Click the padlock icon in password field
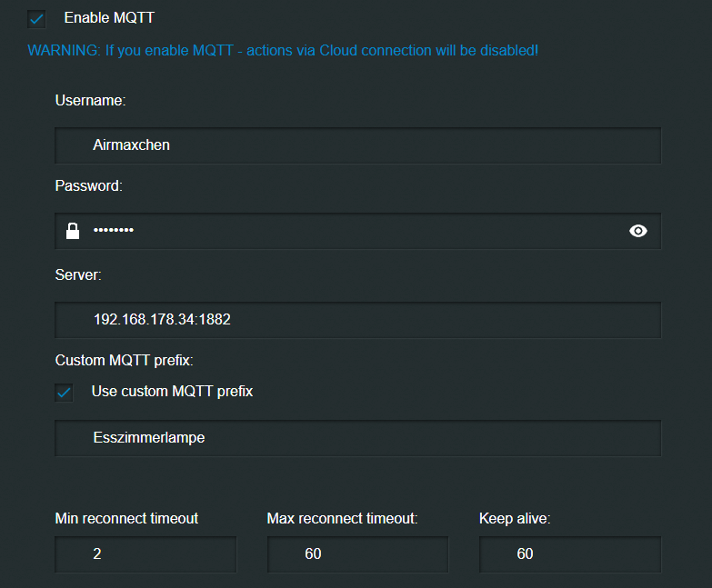Screen dimensions: 712x588 click(x=73, y=231)
